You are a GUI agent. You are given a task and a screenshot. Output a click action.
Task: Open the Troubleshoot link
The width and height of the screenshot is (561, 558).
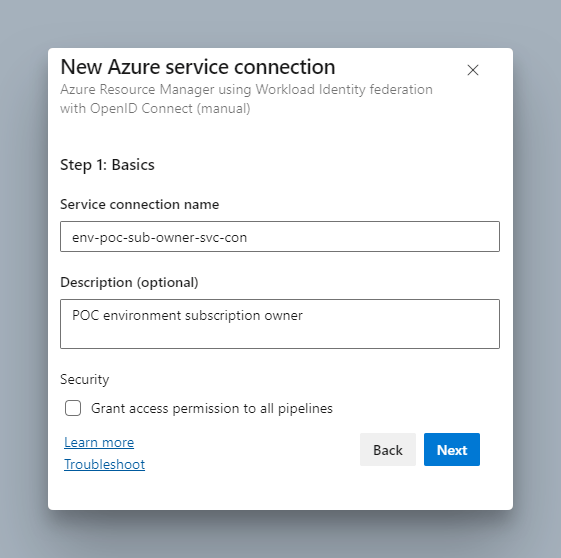coord(104,464)
